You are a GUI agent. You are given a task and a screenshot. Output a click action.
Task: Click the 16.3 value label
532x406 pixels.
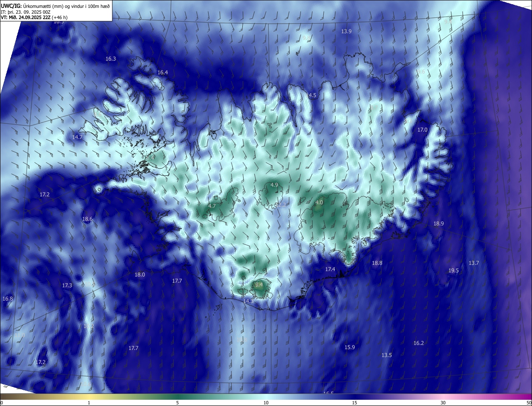[x=111, y=59]
